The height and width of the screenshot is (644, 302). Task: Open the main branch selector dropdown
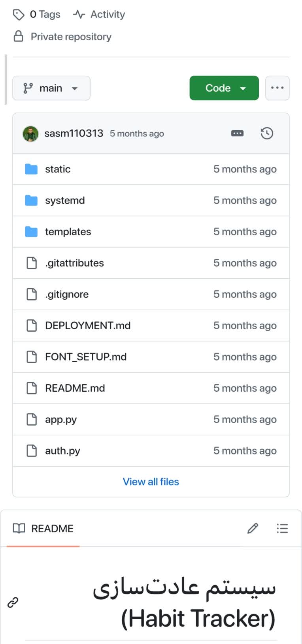51,88
